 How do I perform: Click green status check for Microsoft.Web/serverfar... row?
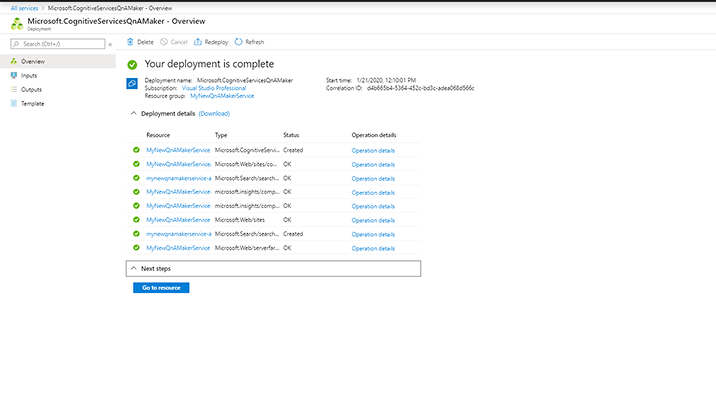click(136, 247)
